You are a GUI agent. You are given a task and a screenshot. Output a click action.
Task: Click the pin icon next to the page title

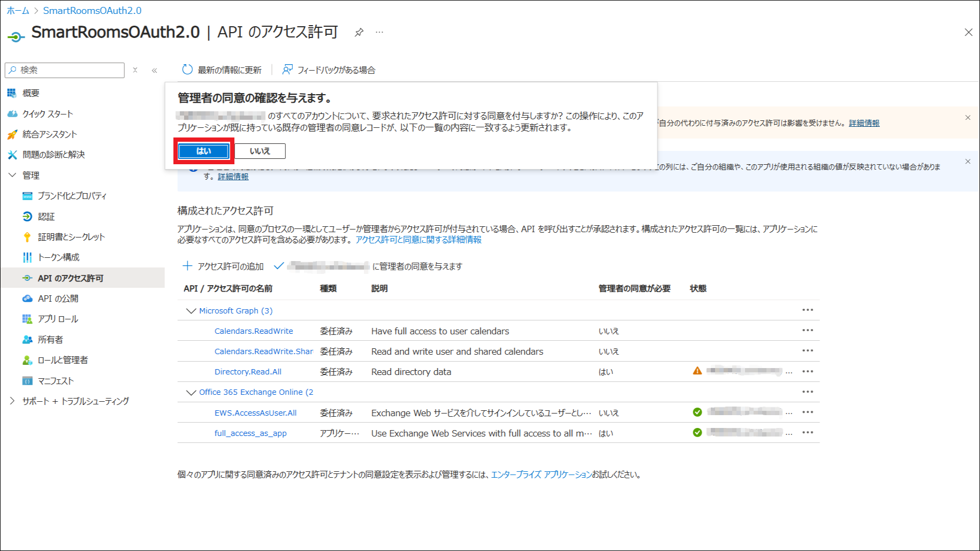point(359,33)
